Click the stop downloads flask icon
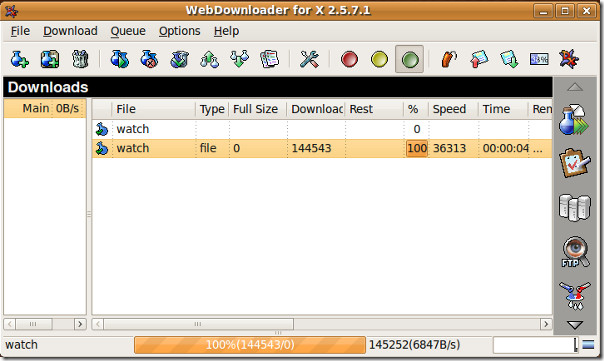Screen dimensions: 604x361 149,59
